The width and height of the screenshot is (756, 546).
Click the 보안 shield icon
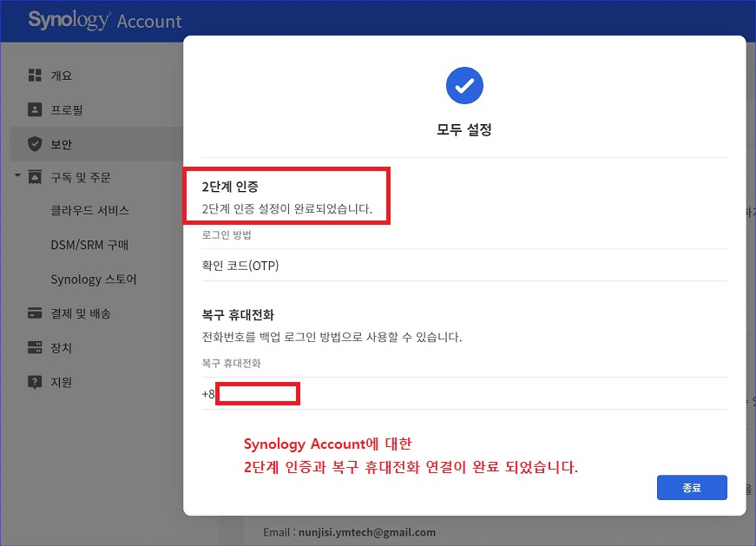35,144
